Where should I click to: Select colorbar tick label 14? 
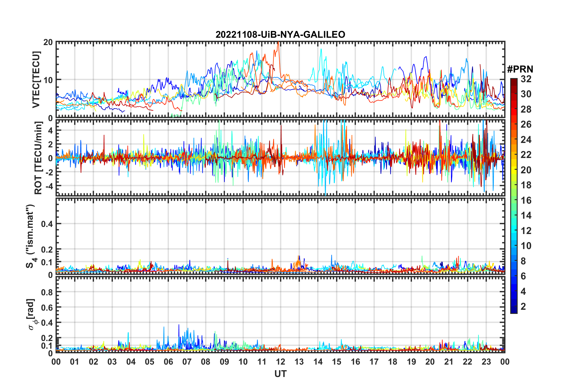(x=526, y=215)
